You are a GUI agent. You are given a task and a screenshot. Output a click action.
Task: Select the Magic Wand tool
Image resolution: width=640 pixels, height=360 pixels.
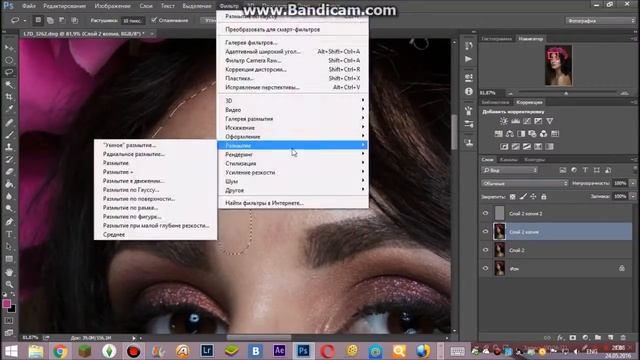tap(9, 84)
